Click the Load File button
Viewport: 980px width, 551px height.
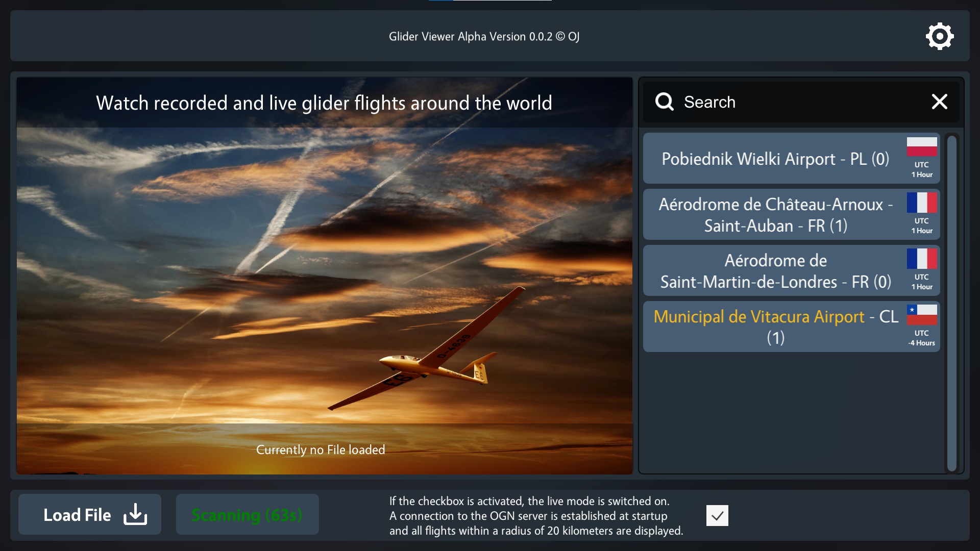click(90, 514)
